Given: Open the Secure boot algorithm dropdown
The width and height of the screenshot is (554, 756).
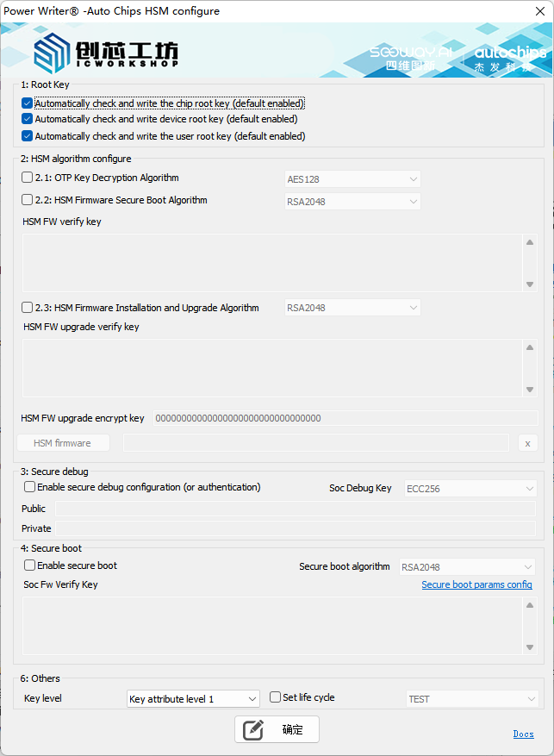Looking at the screenshot, I should click(467, 567).
